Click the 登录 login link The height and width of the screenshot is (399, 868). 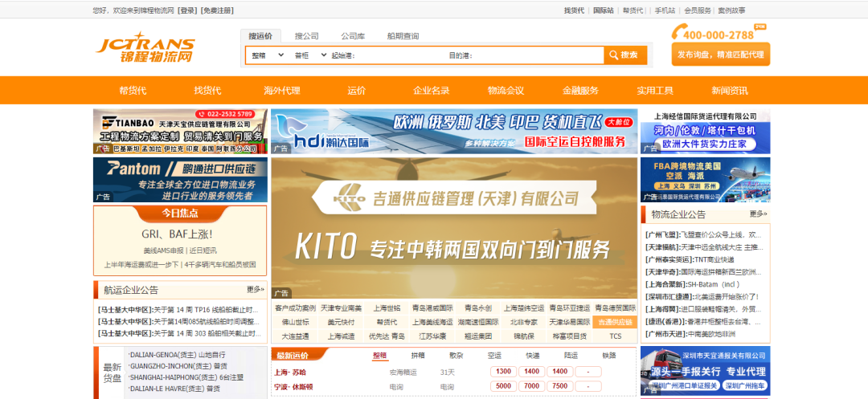[187, 10]
